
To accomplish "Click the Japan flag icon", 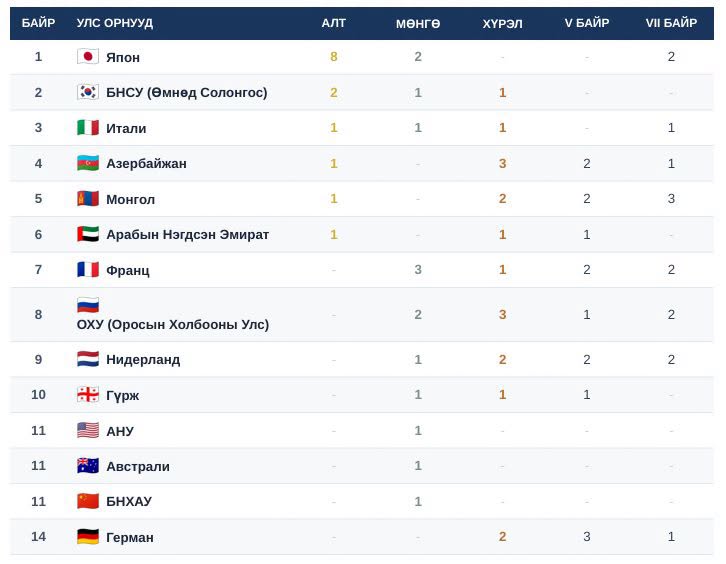I will [88, 56].
